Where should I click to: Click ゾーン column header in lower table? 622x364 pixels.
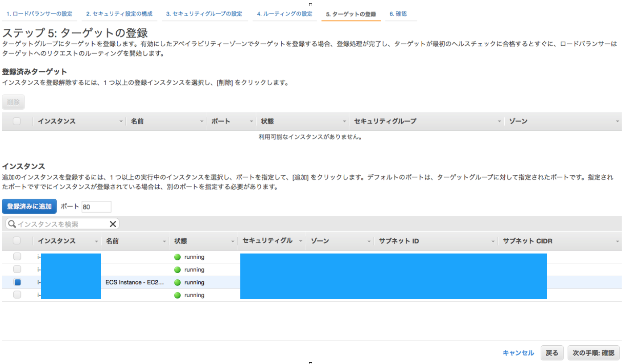320,241
